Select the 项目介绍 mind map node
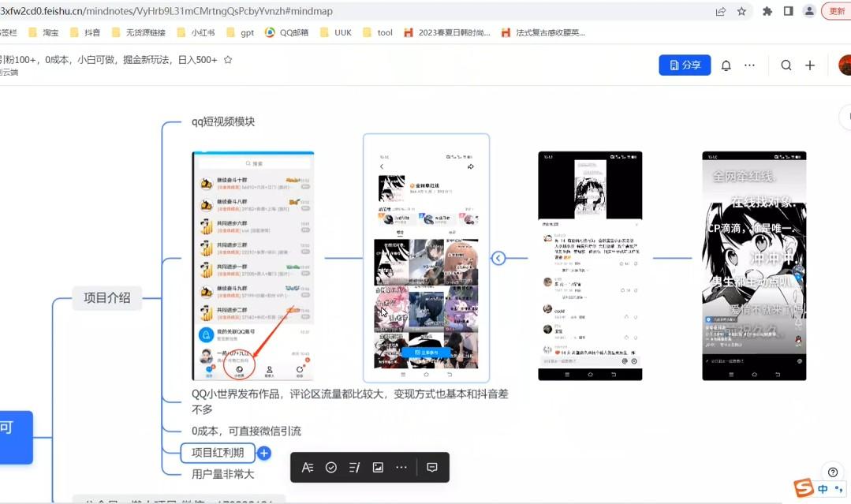Screen dimensions: 851x504 107,297
